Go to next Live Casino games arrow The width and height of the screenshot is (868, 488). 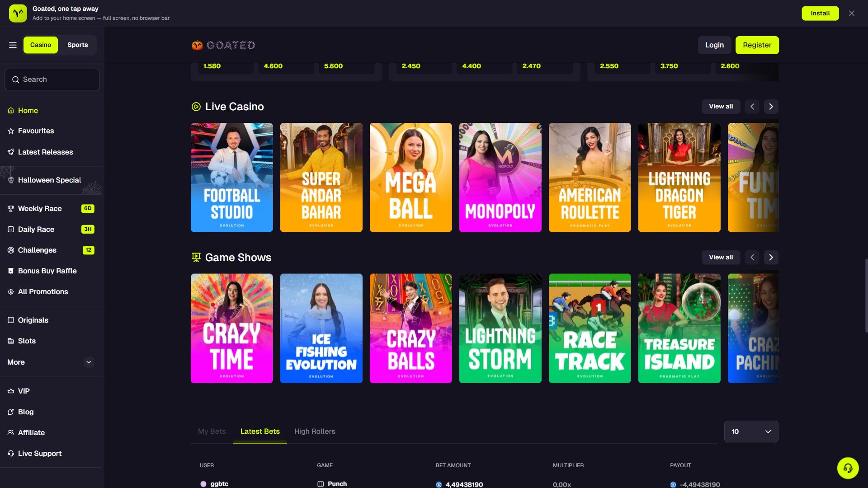(x=771, y=107)
